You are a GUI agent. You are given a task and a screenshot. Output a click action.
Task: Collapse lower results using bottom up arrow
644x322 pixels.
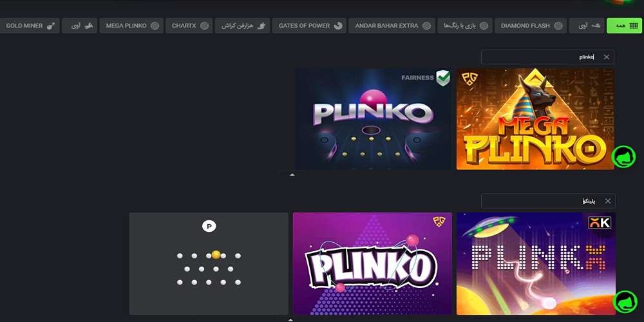tap(290, 319)
